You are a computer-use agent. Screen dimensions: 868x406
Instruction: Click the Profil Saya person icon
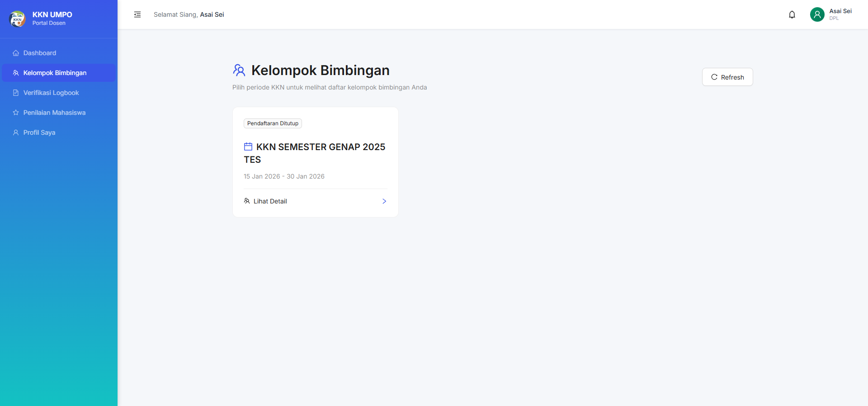[16, 132]
